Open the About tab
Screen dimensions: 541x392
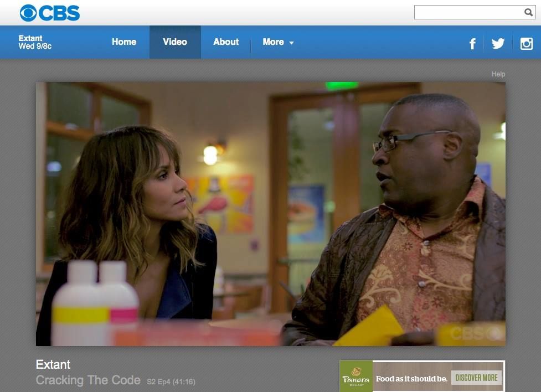point(226,42)
